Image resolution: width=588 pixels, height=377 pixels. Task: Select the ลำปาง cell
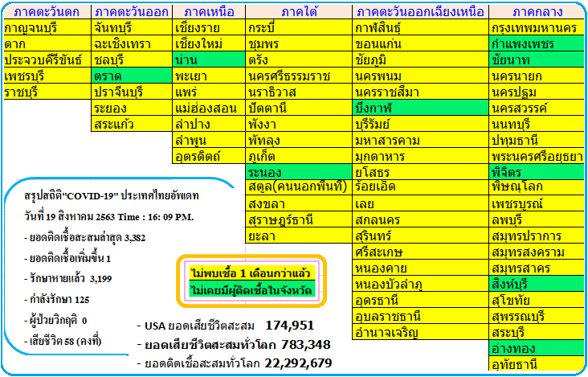(x=209, y=124)
